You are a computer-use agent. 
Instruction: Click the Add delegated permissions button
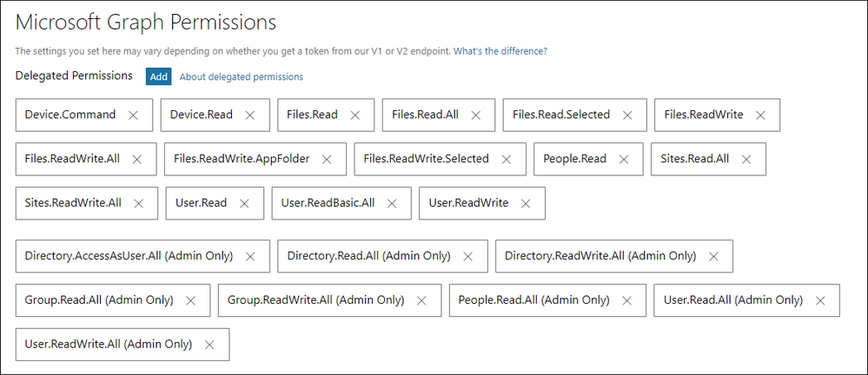[x=158, y=76]
